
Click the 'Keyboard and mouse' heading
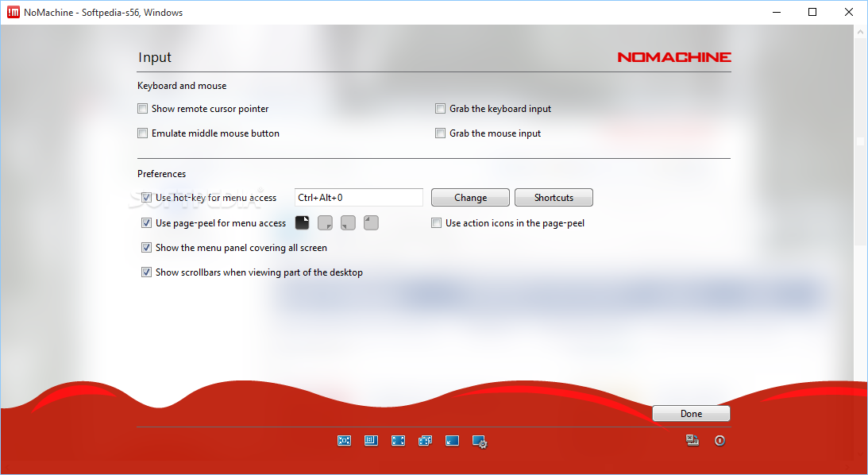click(x=182, y=86)
